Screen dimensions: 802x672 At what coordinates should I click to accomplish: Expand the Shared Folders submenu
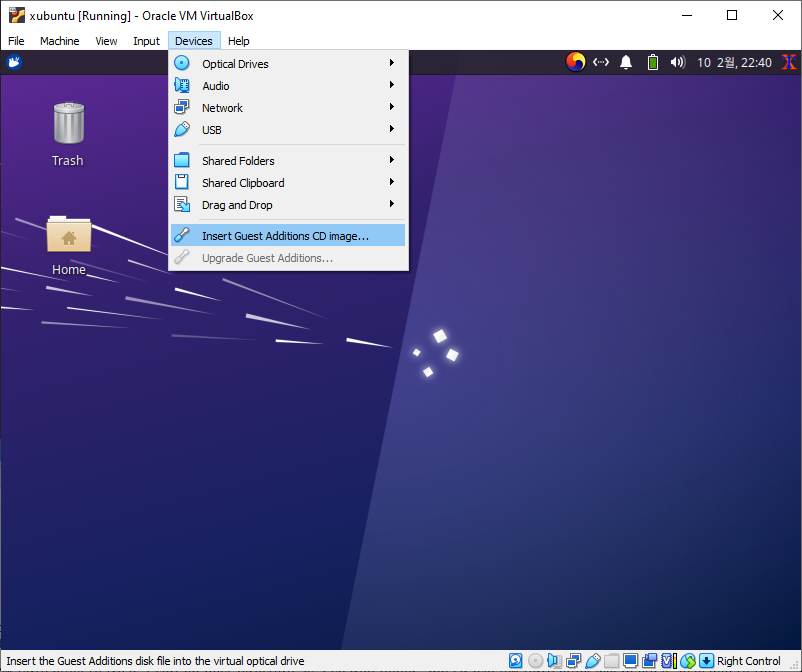[x=287, y=161]
